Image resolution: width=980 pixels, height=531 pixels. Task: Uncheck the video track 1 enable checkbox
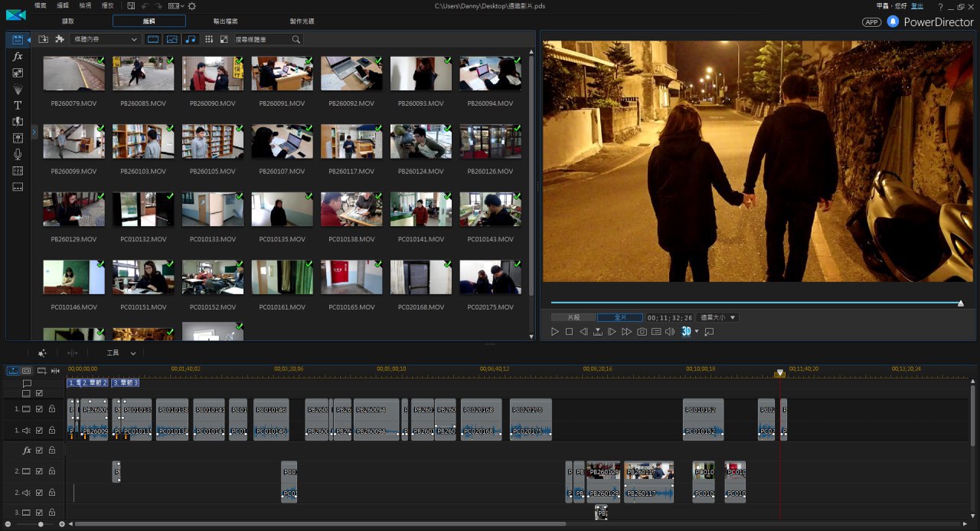click(x=39, y=409)
